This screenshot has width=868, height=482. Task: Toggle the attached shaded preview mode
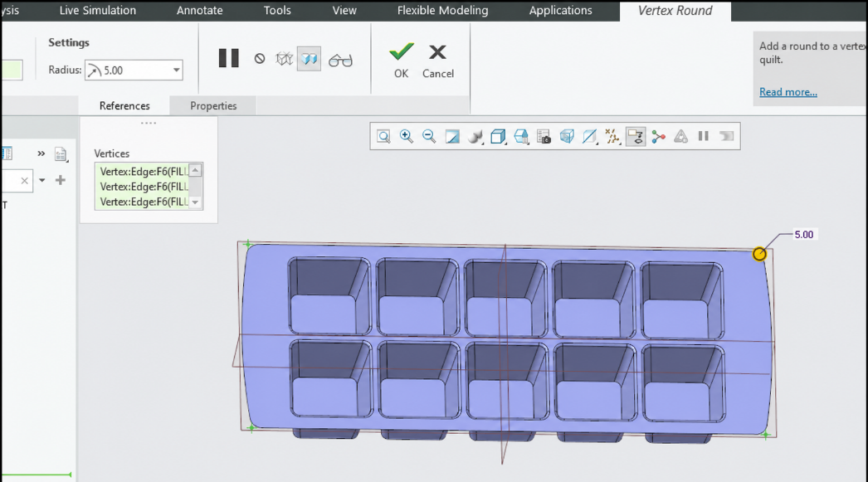[309, 59]
